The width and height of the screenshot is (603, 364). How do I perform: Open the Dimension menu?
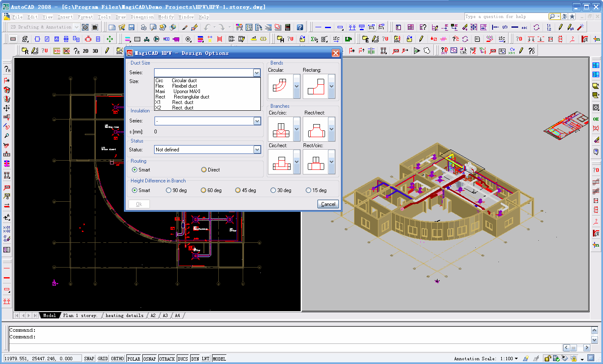pos(142,17)
